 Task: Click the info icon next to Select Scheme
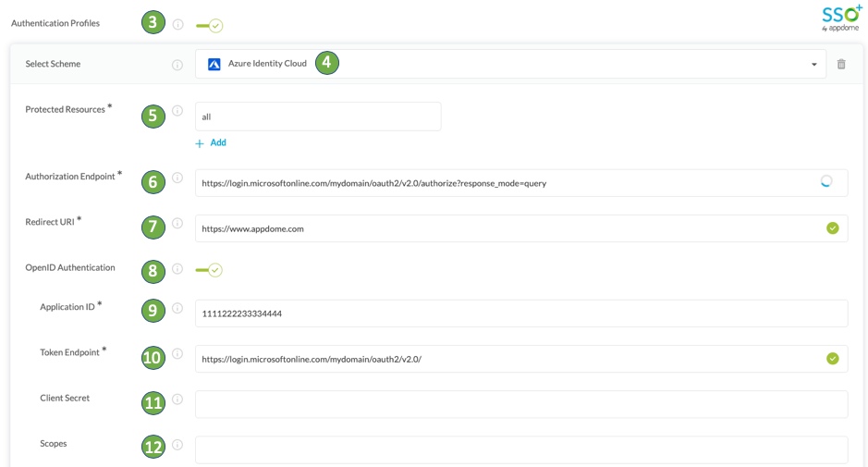tap(177, 65)
